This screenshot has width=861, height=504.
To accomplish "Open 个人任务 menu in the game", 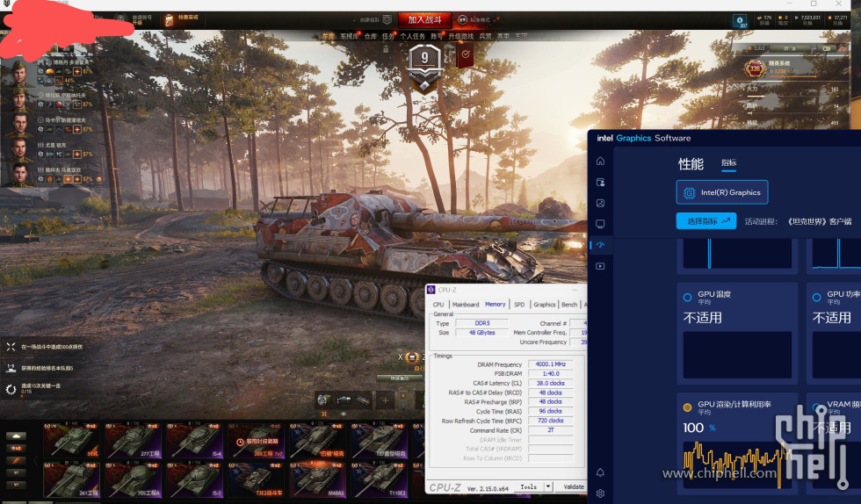I will tap(412, 36).
